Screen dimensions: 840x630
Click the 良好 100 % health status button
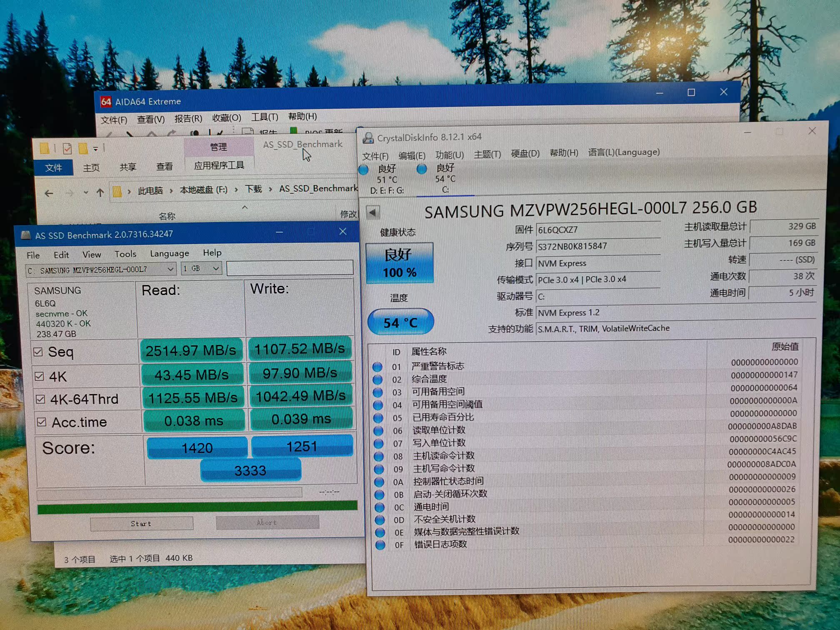(x=400, y=263)
